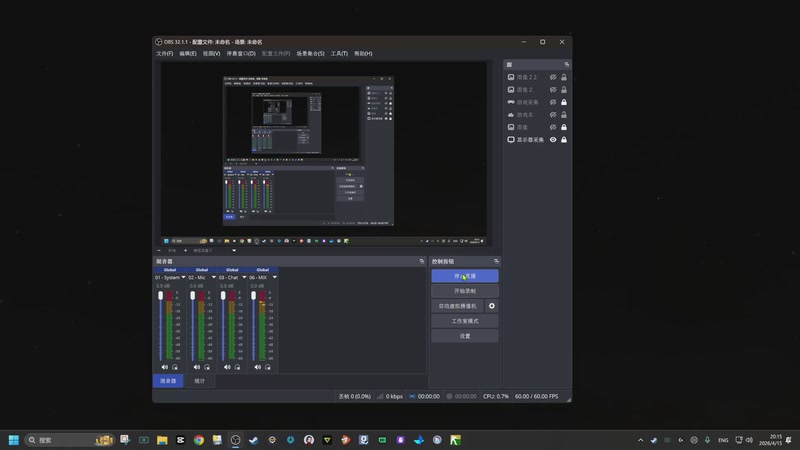800x450 pixels.
Task: Click the 开始录制 button
Action: point(465,291)
